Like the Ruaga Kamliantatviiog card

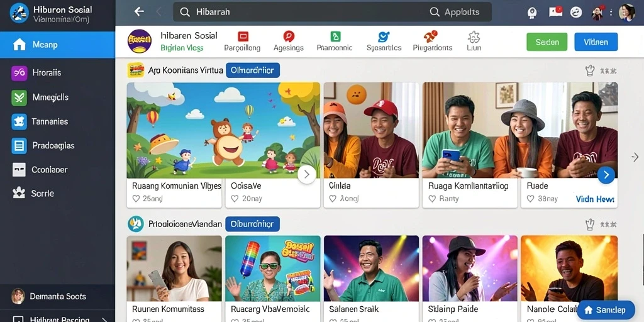coord(431,199)
